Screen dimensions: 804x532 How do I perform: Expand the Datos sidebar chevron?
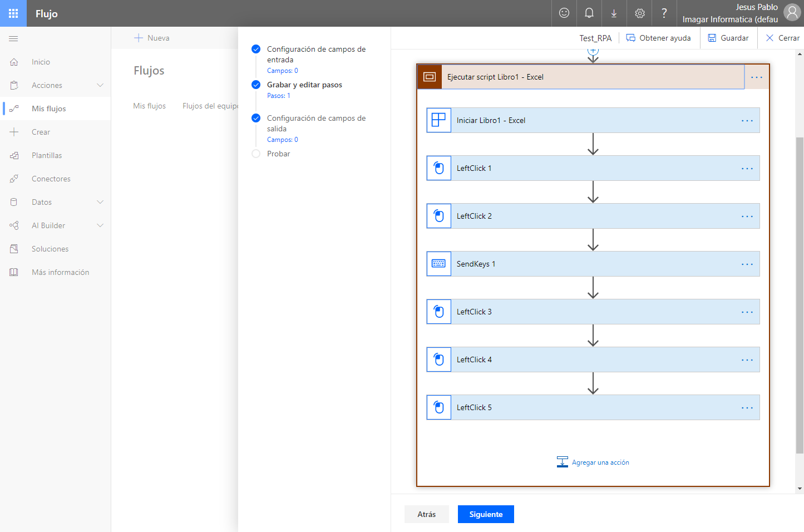(100, 202)
